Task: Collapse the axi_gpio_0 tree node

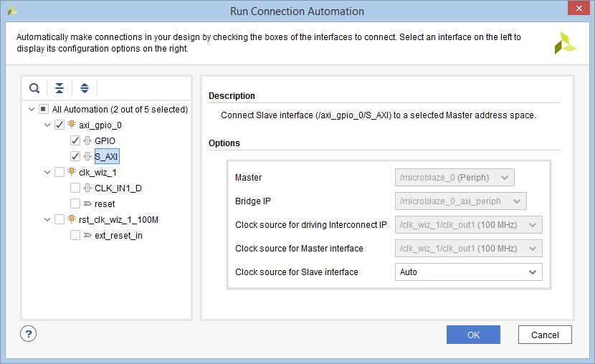Action: [x=47, y=125]
